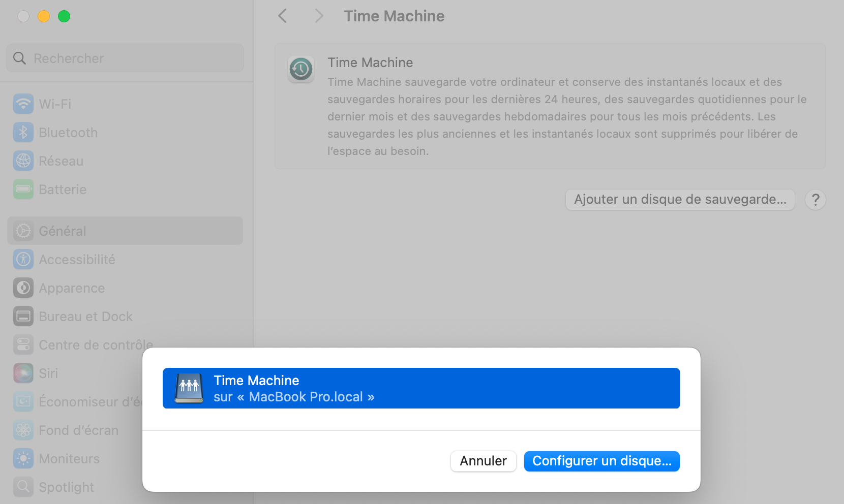This screenshot has height=504, width=844.
Task: Select the Siri icon
Action: pyautogui.click(x=23, y=373)
